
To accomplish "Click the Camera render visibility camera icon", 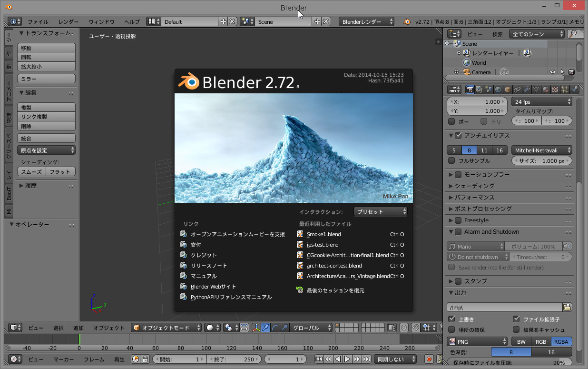I will 571,72.
